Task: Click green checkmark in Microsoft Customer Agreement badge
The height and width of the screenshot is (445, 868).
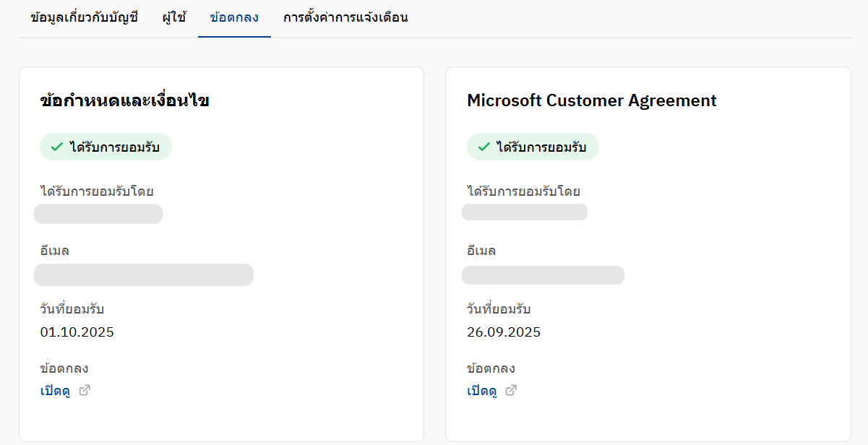Action: click(484, 147)
